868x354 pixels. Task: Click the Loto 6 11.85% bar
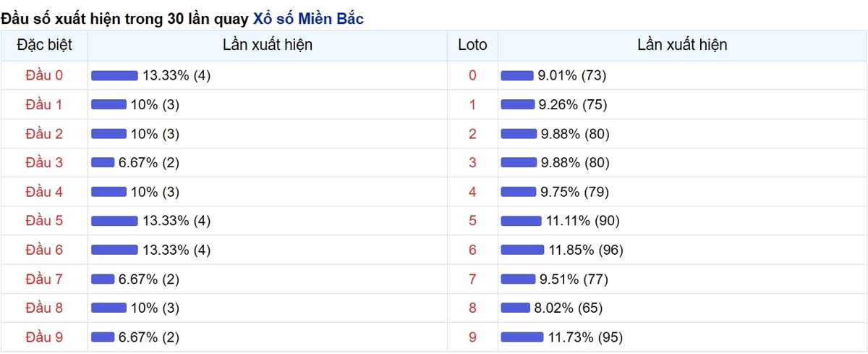[522, 250]
